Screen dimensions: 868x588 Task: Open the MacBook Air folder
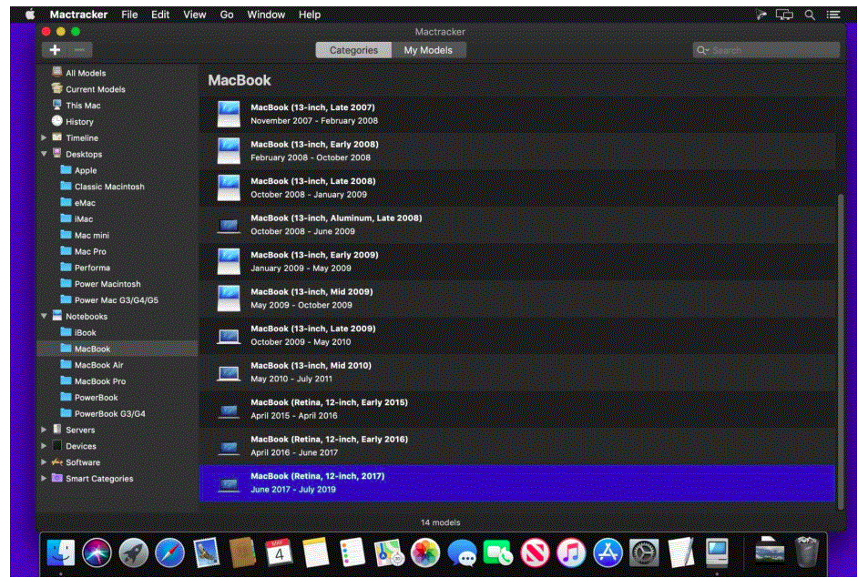[98, 365]
